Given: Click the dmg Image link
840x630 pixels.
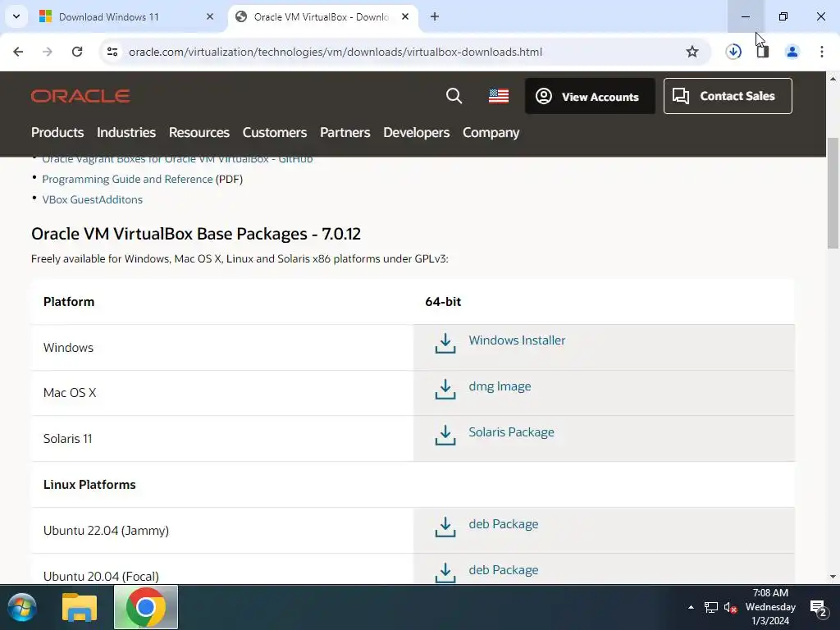Looking at the screenshot, I should 500,386.
